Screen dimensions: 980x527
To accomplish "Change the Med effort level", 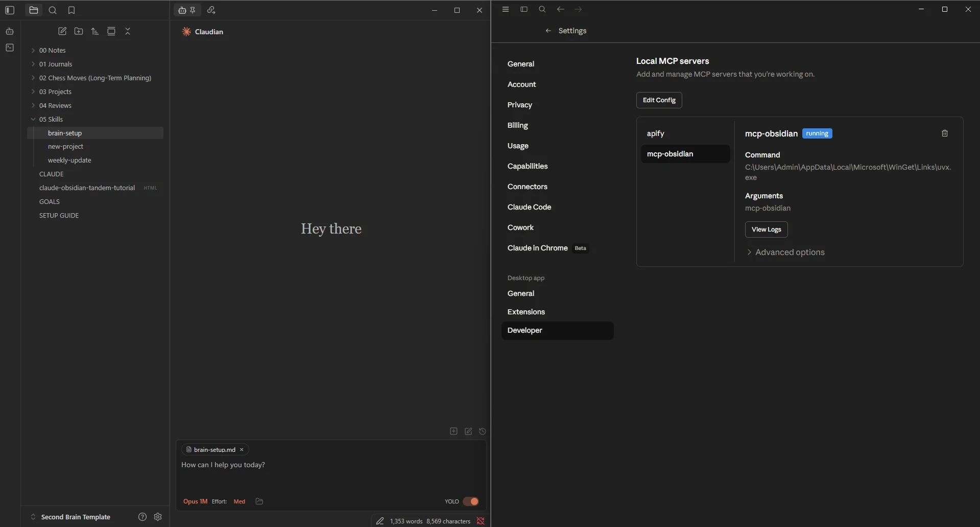I will [x=240, y=501].
